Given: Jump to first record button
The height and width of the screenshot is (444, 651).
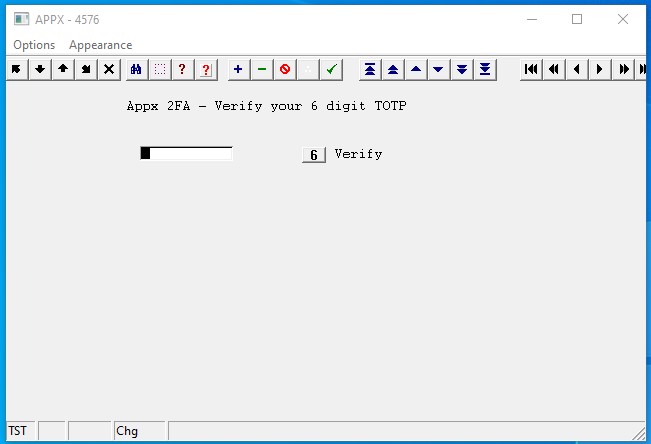Looking at the screenshot, I should [531, 69].
